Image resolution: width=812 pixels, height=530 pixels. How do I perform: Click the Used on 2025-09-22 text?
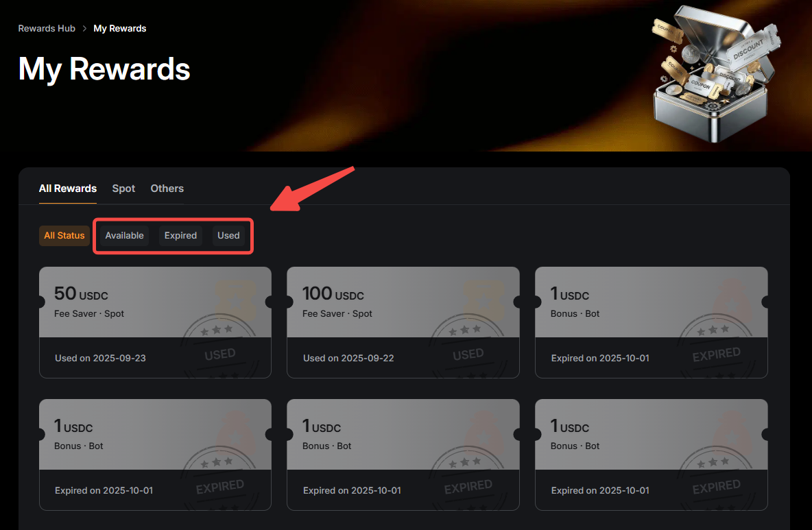(348, 358)
